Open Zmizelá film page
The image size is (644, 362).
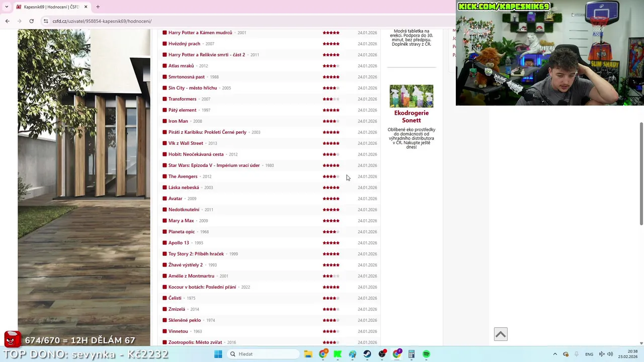pyautogui.click(x=177, y=309)
